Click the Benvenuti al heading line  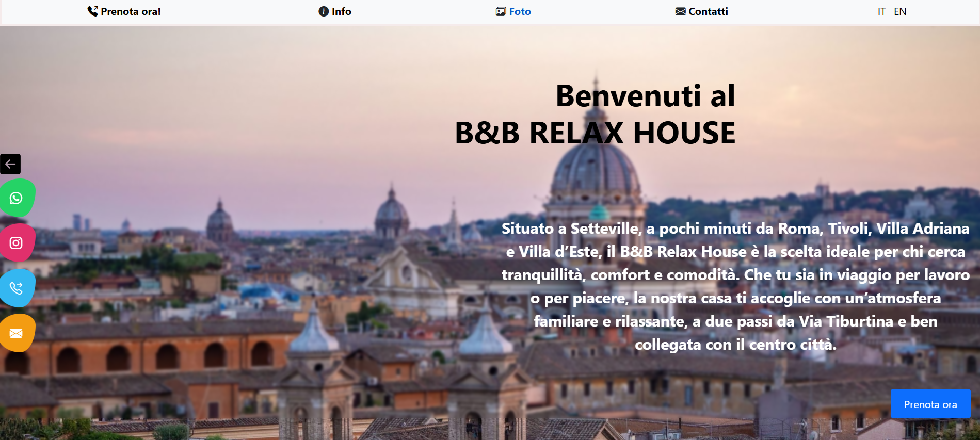point(645,96)
